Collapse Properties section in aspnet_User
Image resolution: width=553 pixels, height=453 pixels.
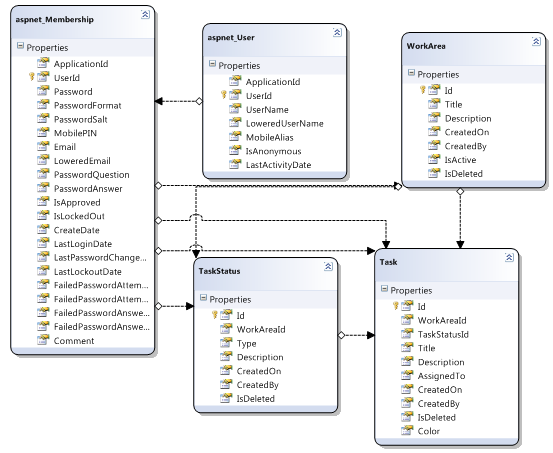coord(212,64)
